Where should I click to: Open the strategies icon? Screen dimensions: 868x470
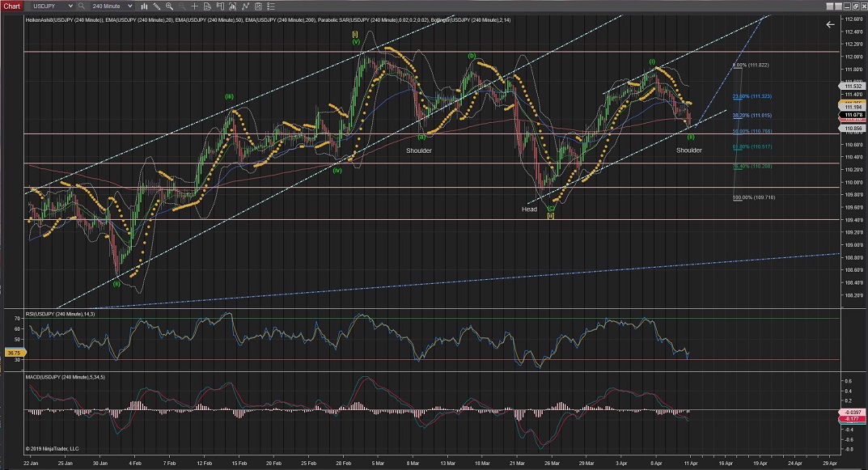tap(258, 6)
